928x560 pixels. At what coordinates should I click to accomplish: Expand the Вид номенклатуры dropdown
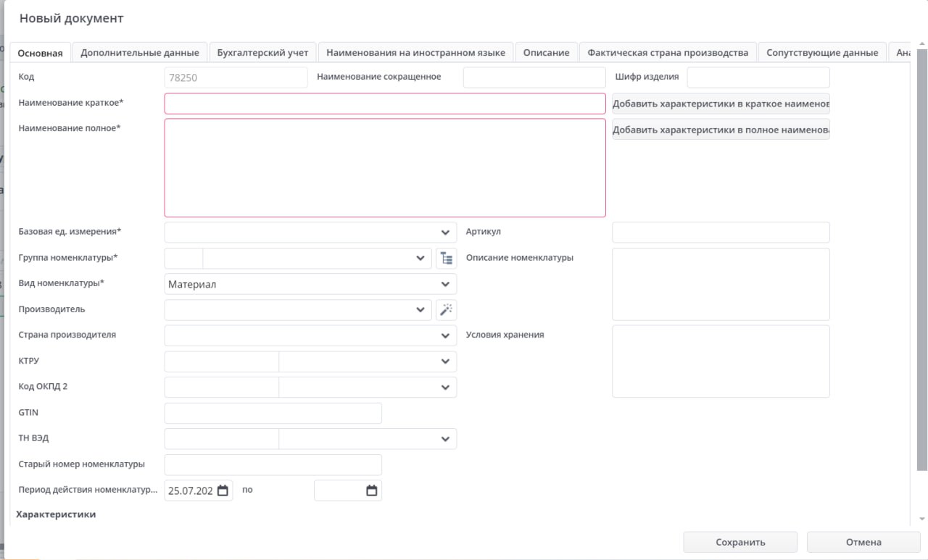tap(444, 285)
